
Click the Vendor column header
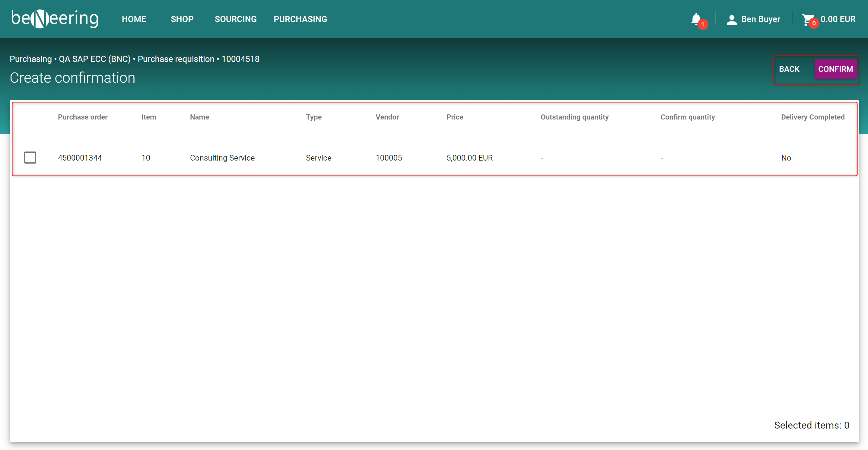387,117
